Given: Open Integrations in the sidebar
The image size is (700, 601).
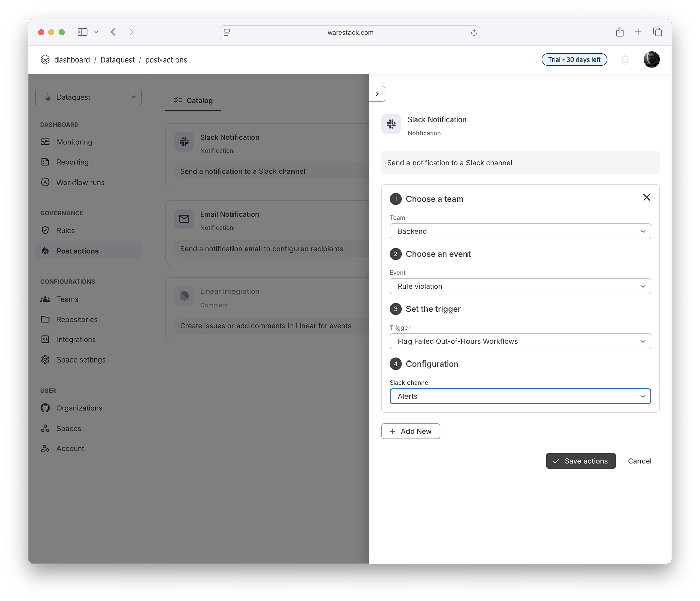Looking at the screenshot, I should (x=76, y=340).
